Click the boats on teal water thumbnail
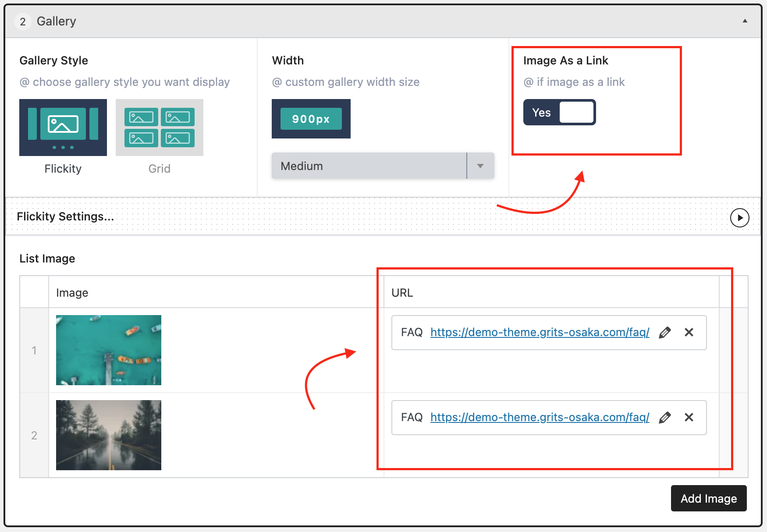767x532 pixels. [x=109, y=350]
